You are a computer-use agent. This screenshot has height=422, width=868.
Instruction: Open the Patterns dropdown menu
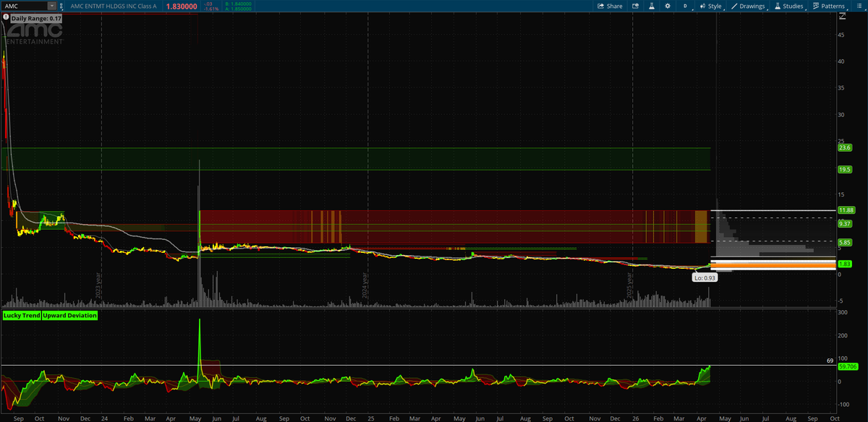829,6
